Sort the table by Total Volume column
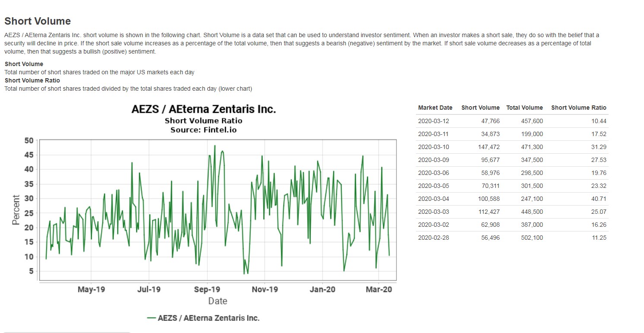This screenshot has height=333, width=644. (x=524, y=108)
